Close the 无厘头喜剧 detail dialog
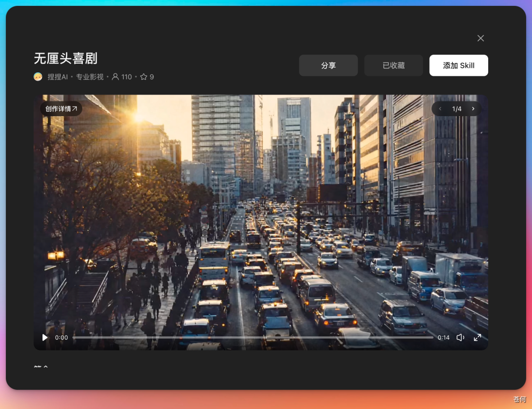Image resolution: width=532 pixels, height=409 pixels. click(x=480, y=38)
